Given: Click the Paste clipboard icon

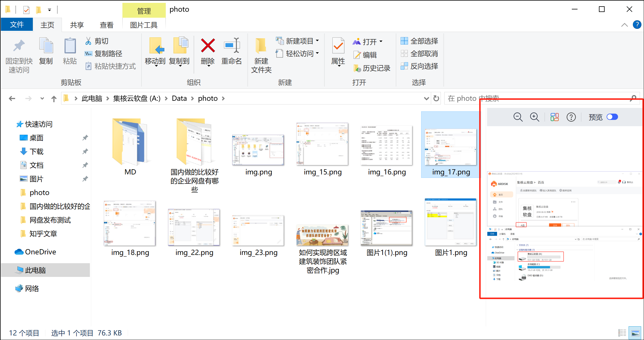Looking at the screenshot, I should click(x=70, y=46).
